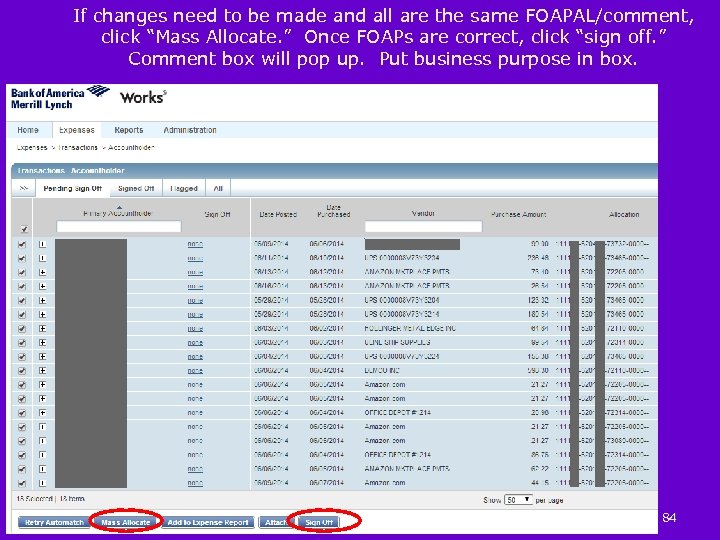
Task: Open the Administration menu tab
Action: (190, 130)
